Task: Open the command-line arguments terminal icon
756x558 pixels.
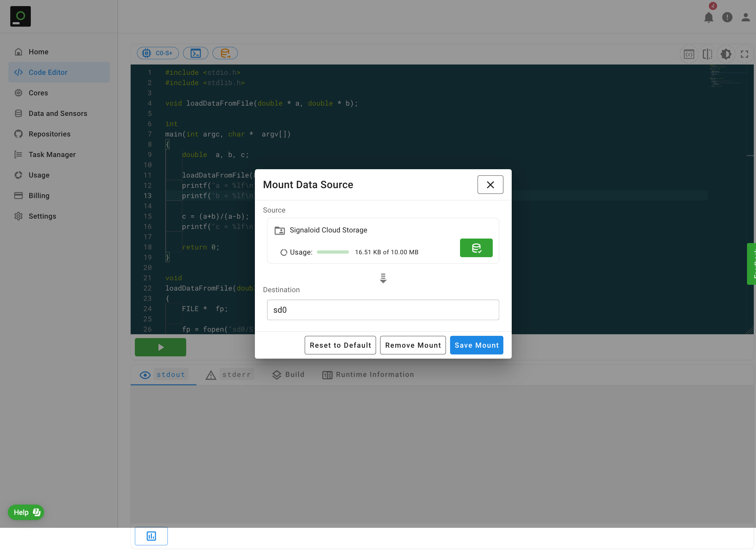Action: click(196, 53)
